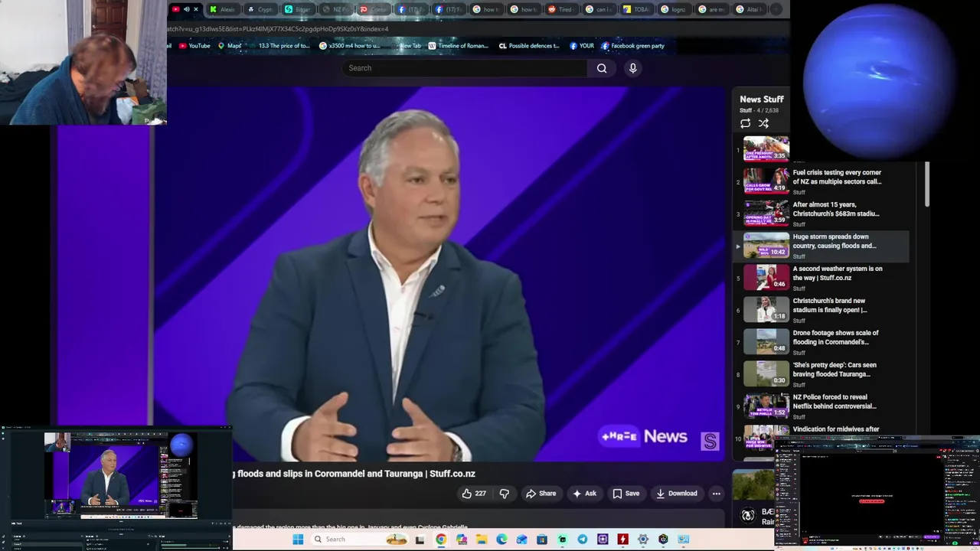Viewport: 980px width, 551px height.
Task: Switch to the Crypto browser tab
Action: 260,9
